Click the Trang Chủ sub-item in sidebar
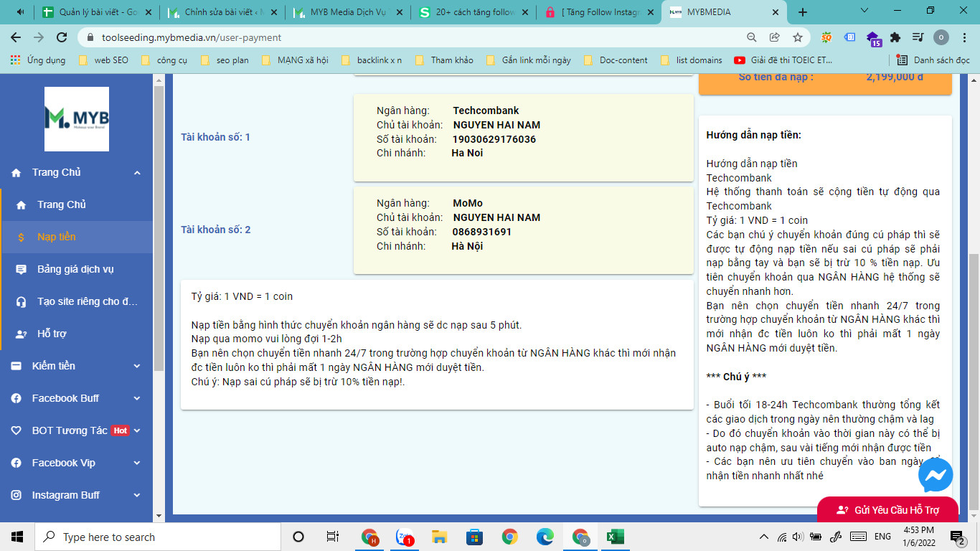 click(x=76, y=204)
